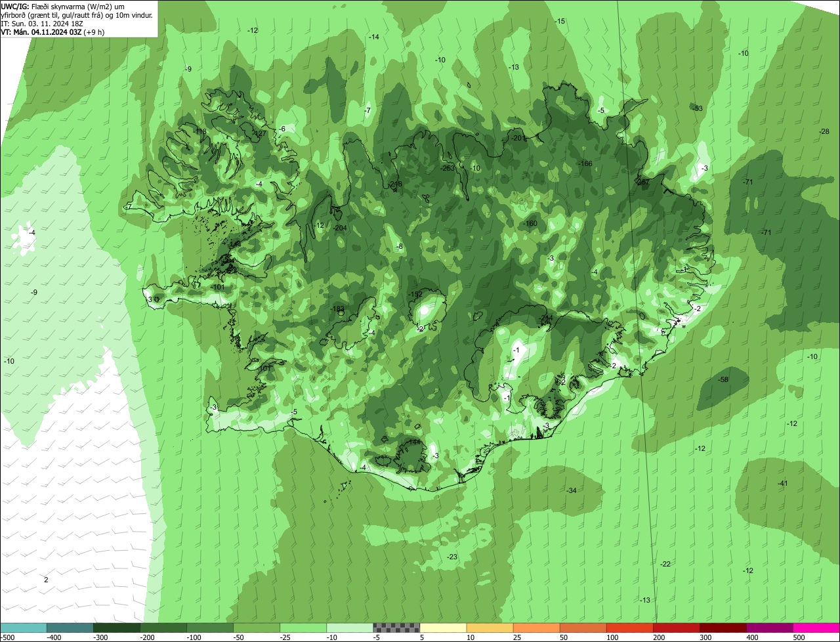Click the '-127' value in the Westfjords
This screenshot has width=840, height=642.
[259, 133]
